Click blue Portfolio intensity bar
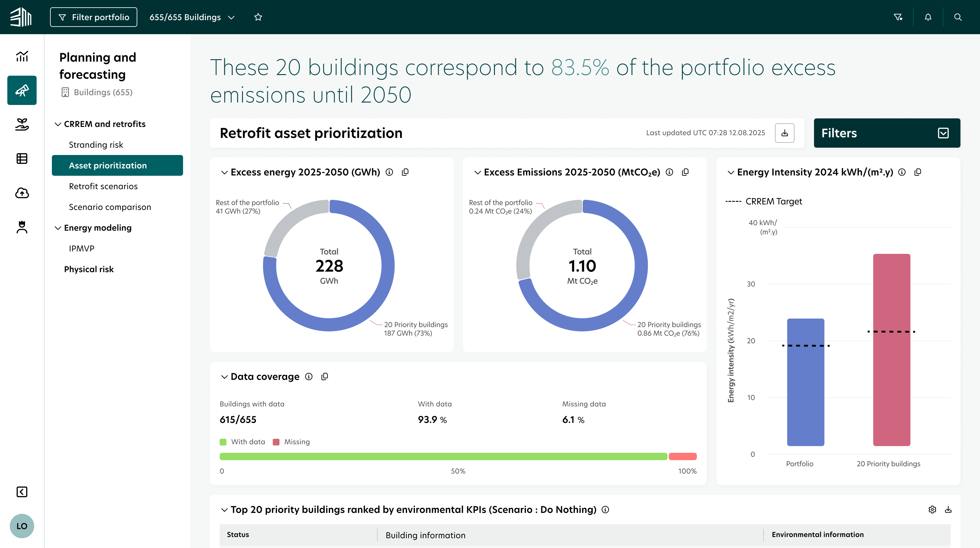The height and width of the screenshot is (548, 980). coord(805,382)
